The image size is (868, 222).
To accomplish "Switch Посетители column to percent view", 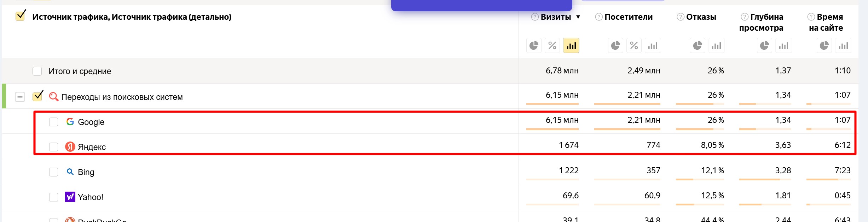I will (634, 46).
